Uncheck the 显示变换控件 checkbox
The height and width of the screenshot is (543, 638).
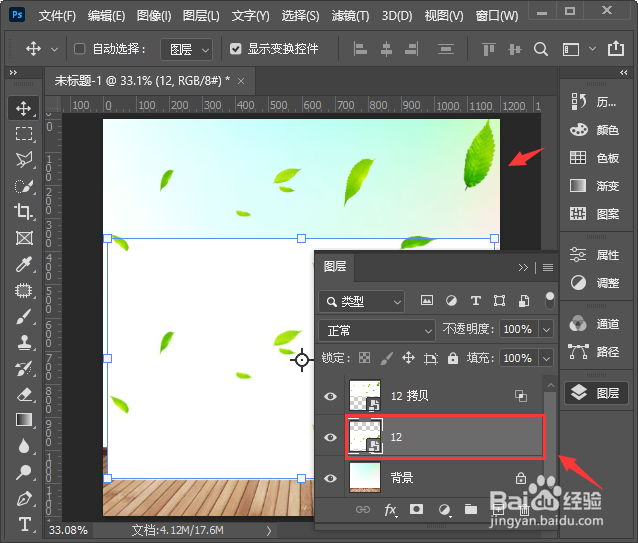click(236, 49)
